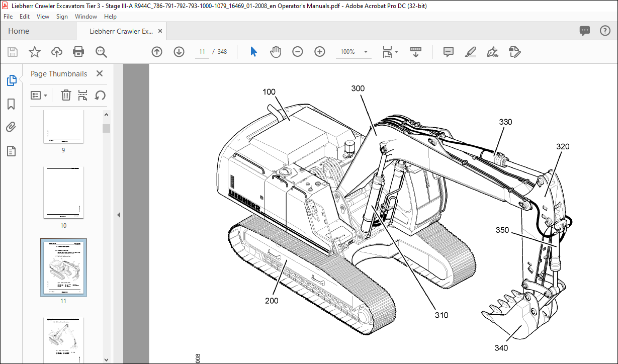Viewport: 618px width, 364px height.
Task: Open the Layers or Content sidebar panel icon
Action: (11, 151)
